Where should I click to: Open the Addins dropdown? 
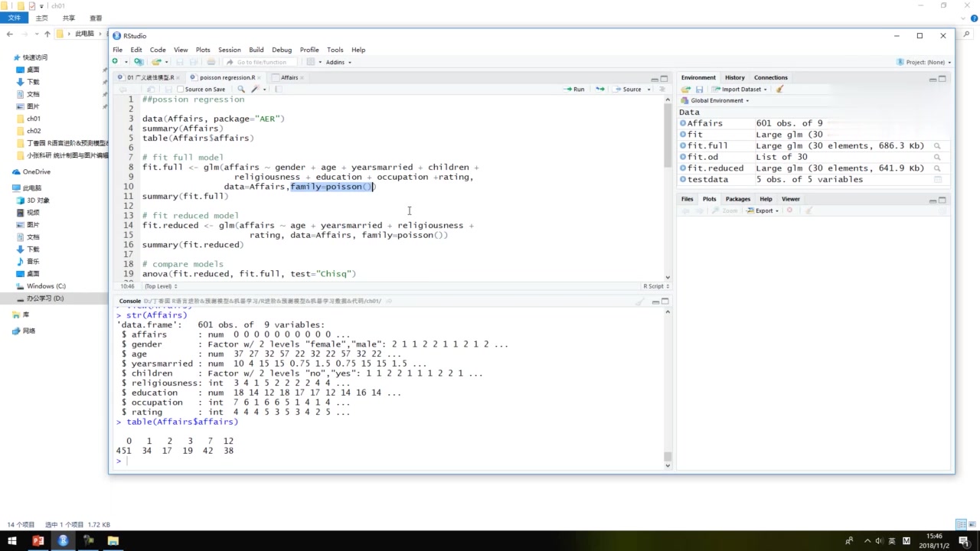[x=338, y=62]
